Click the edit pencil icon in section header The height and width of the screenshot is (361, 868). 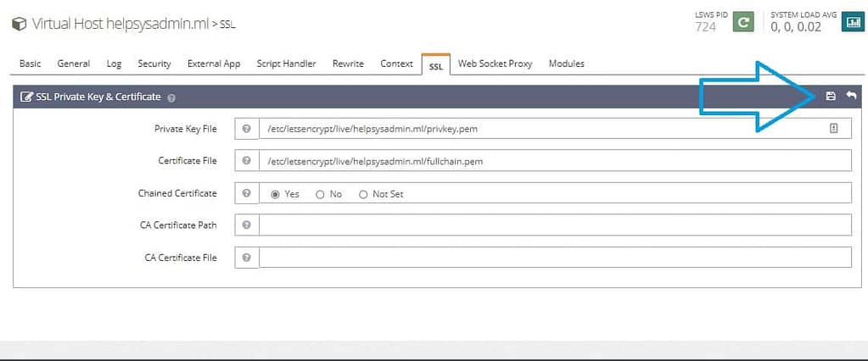click(x=26, y=97)
